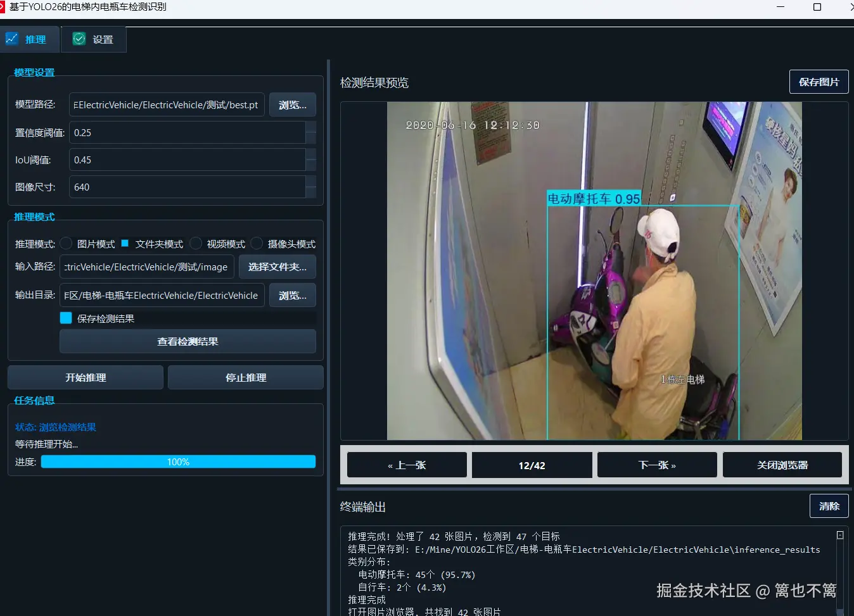Open 选择文件夹... for the input path
Viewport: 854px width, 616px height.
click(277, 267)
